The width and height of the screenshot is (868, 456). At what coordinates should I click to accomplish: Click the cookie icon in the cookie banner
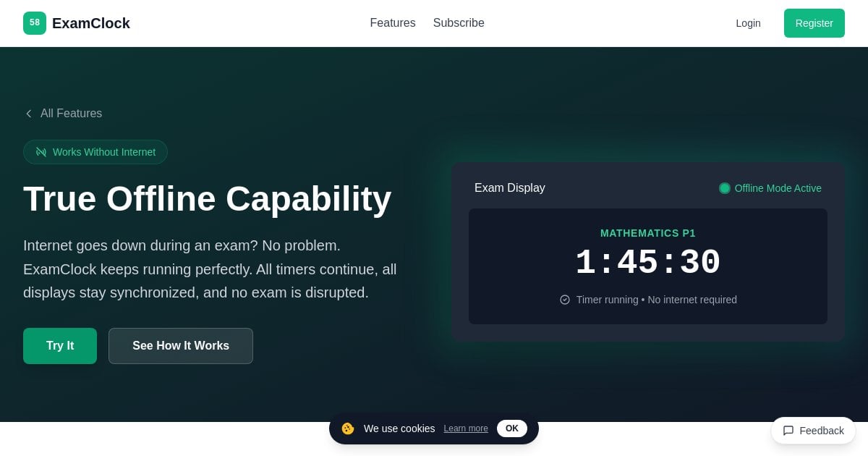click(x=348, y=428)
